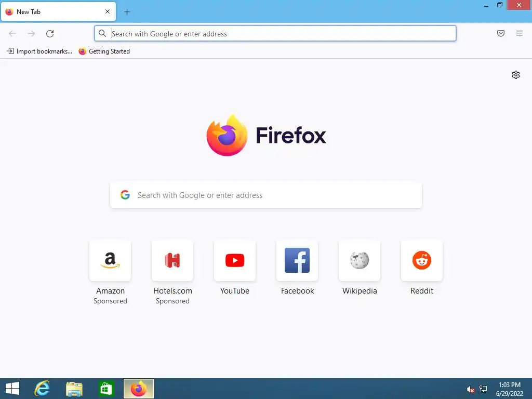This screenshot has height=399, width=532.
Task: Open the Save to Pocket icon
Action: coord(500,33)
